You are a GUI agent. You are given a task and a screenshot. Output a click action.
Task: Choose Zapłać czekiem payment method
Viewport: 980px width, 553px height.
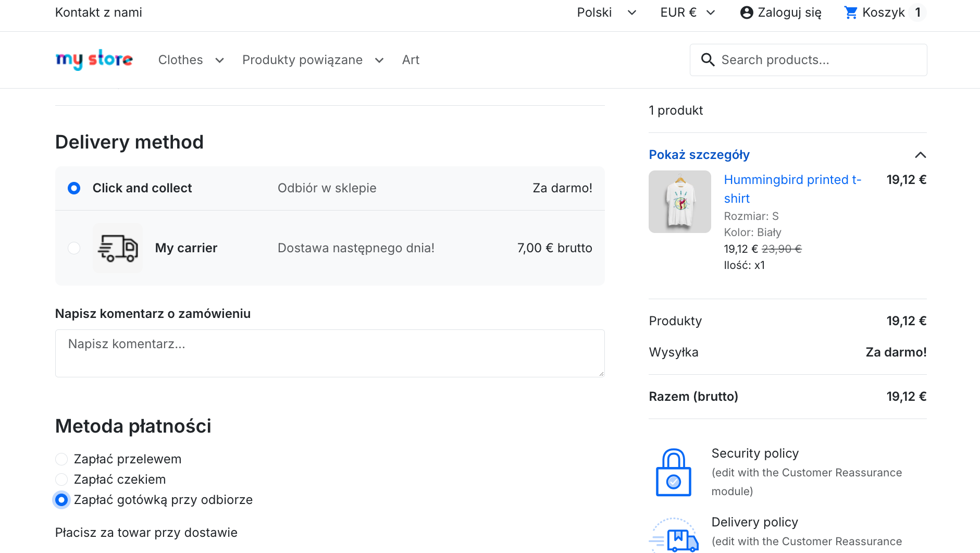61,480
